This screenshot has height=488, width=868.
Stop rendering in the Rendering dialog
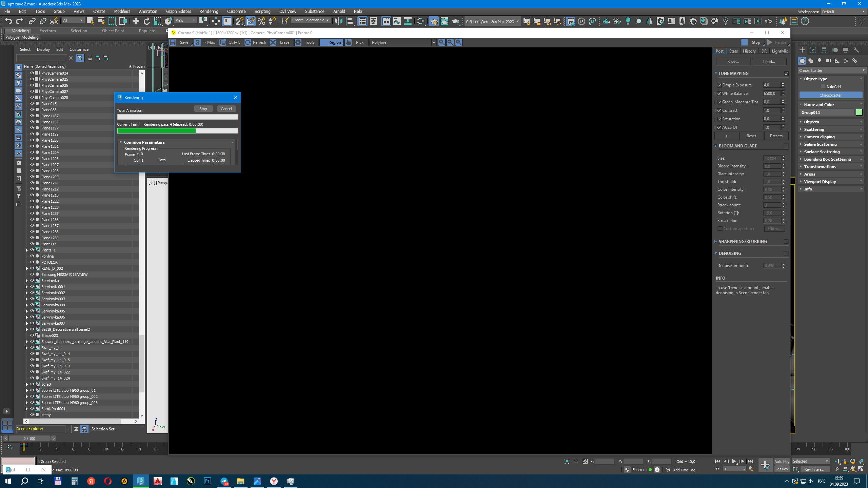coord(203,109)
